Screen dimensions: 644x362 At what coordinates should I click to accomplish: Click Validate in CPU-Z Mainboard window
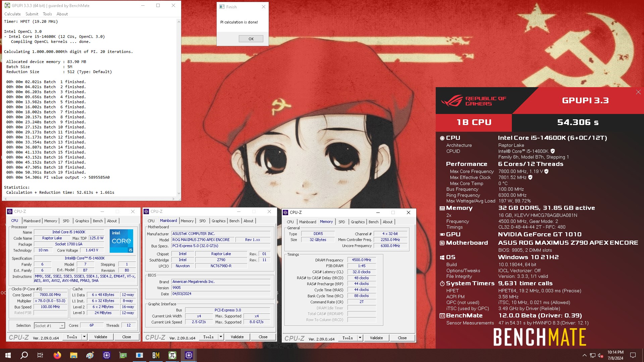237,337
